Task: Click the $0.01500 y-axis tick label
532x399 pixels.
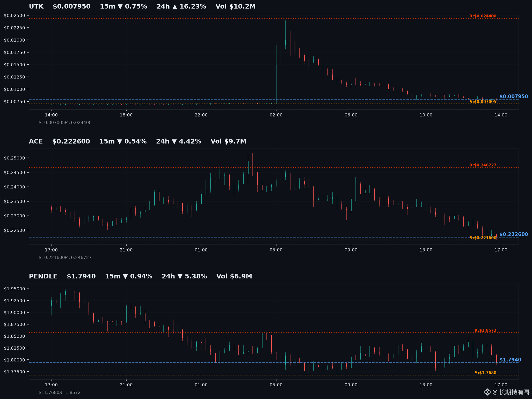Action: tap(14, 65)
